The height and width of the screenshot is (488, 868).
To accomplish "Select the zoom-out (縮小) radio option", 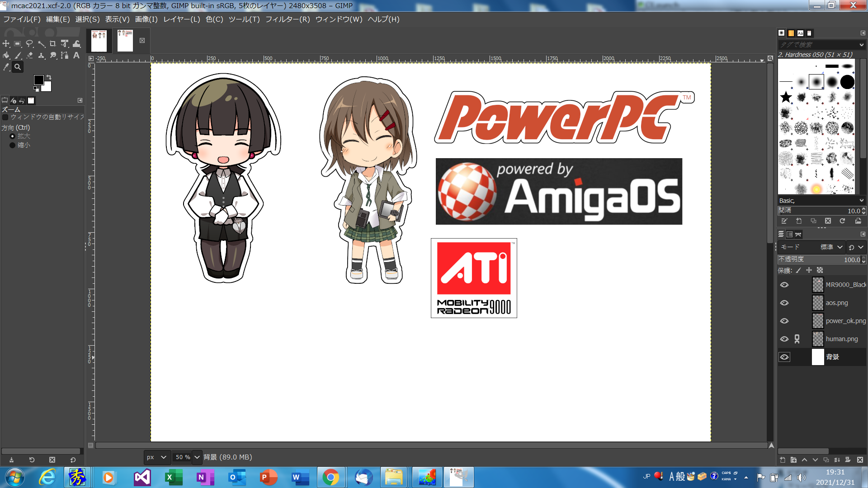I will pyautogui.click(x=13, y=145).
